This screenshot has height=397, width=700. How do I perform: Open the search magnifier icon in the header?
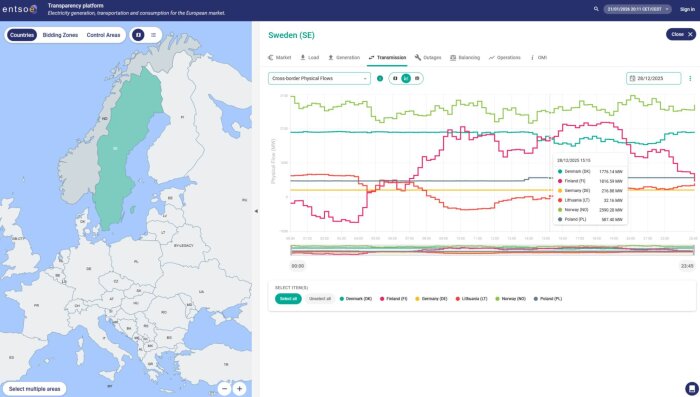[x=596, y=9]
